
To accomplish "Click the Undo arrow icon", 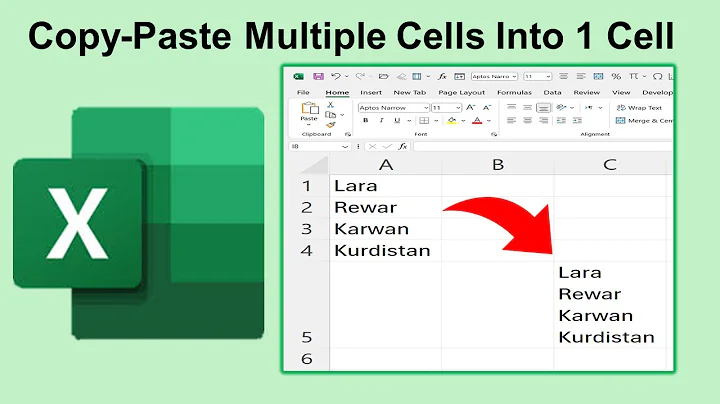I will (x=336, y=76).
